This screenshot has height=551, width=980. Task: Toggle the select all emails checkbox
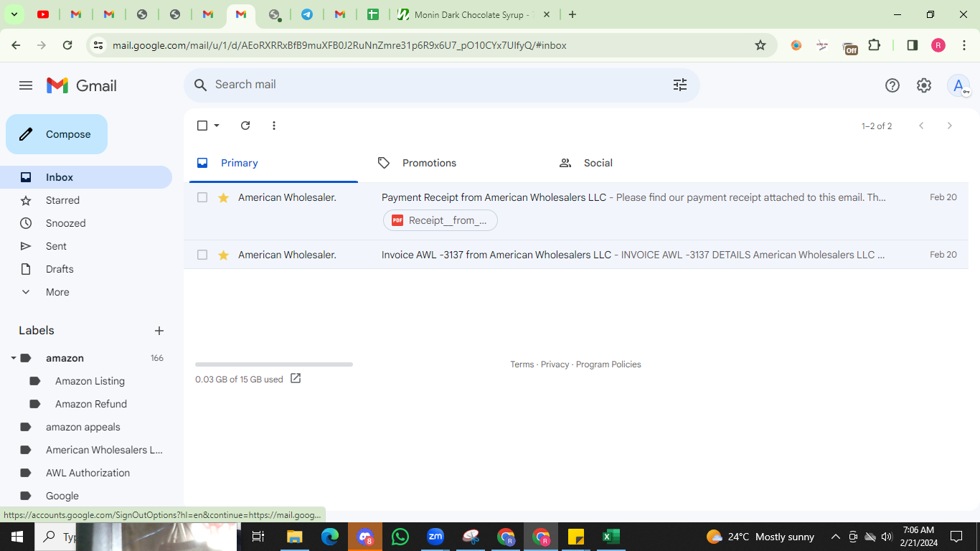pos(202,126)
